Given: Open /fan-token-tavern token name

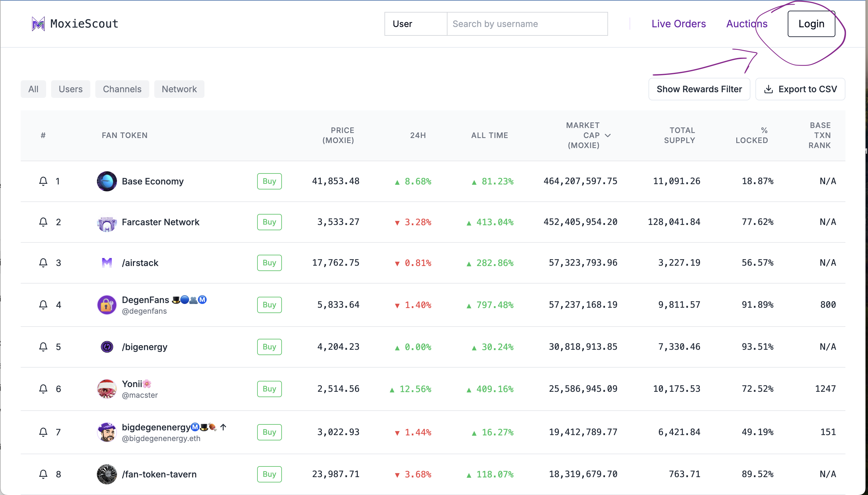Looking at the screenshot, I should tap(159, 474).
